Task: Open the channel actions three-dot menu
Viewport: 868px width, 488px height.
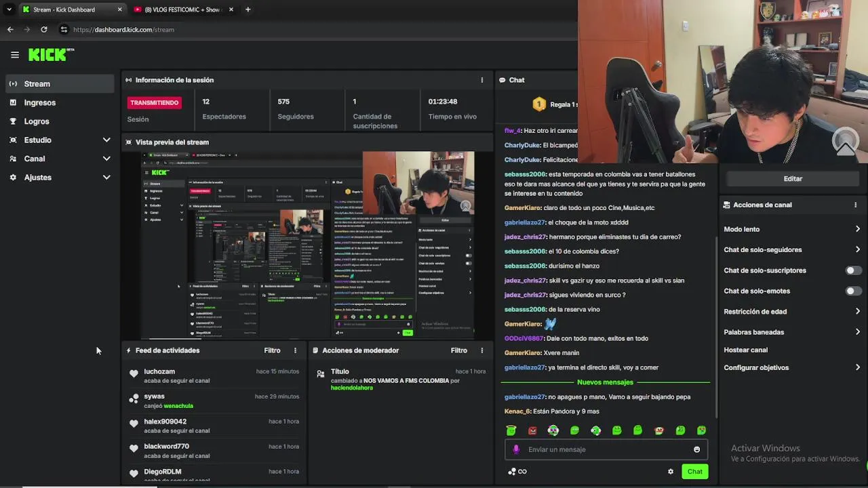Action: pyautogui.click(x=855, y=205)
